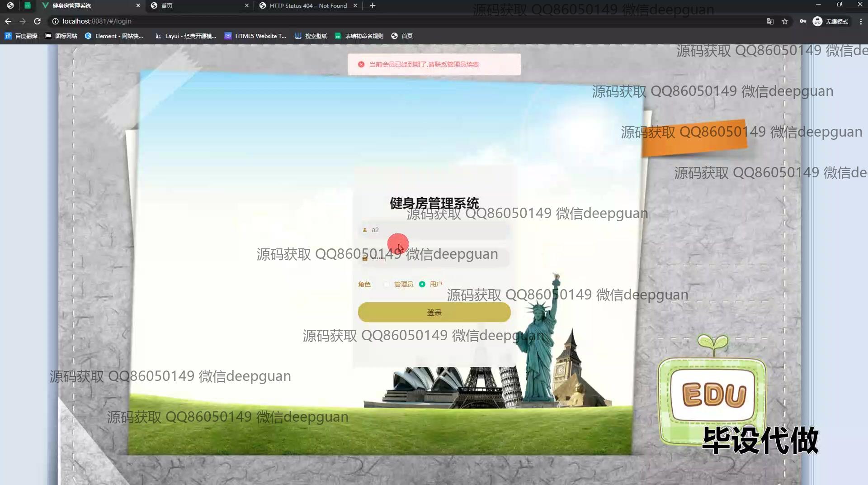Switch to the HTTP Status 404 – Not Found tab
The width and height of the screenshot is (868, 485).
point(308,5)
